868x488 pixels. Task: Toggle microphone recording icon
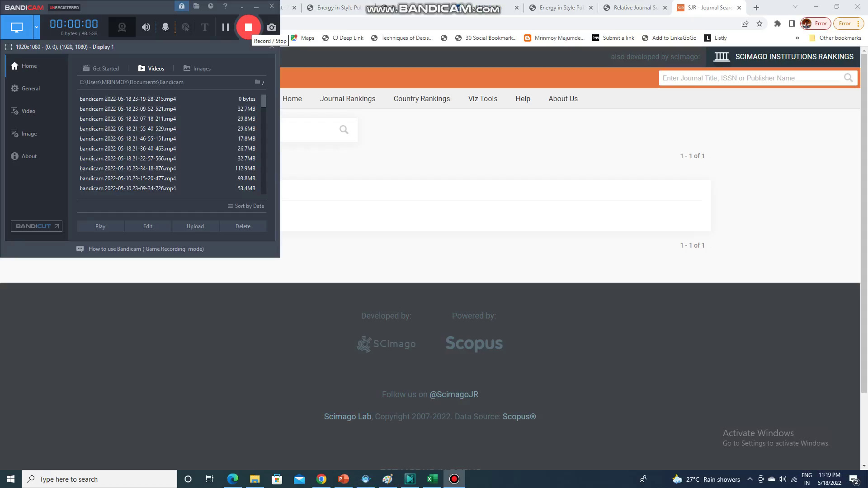(165, 27)
